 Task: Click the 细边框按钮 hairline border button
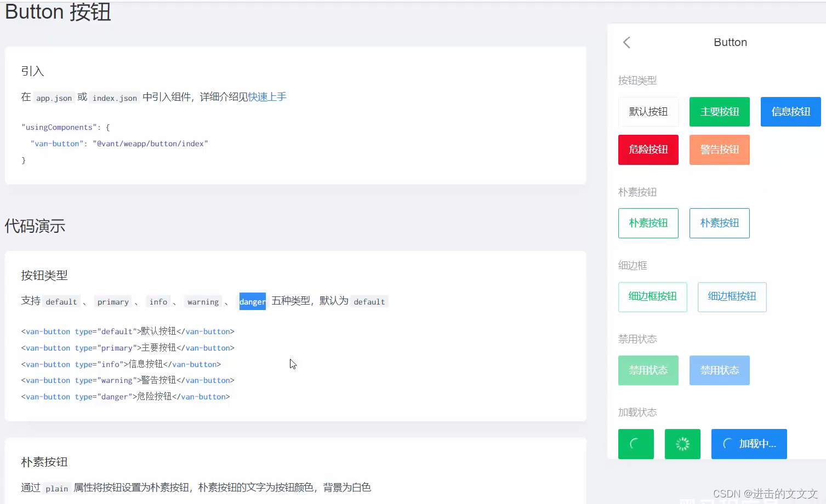(652, 297)
